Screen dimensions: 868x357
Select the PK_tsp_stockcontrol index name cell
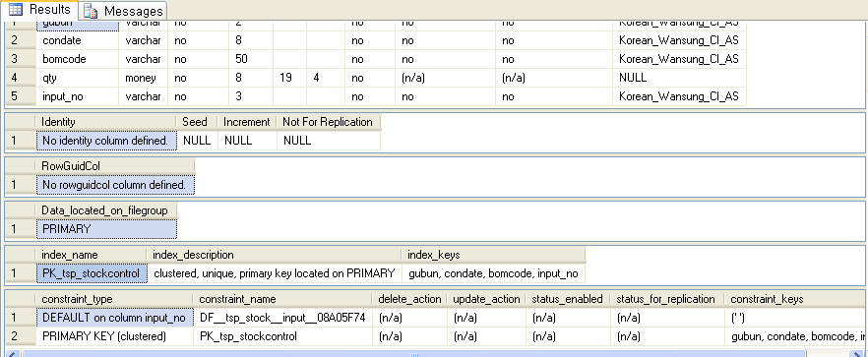(x=92, y=272)
